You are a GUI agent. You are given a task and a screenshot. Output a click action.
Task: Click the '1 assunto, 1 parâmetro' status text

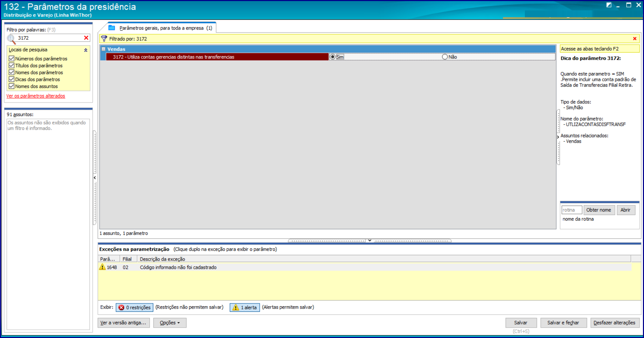click(x=124, y=233)
